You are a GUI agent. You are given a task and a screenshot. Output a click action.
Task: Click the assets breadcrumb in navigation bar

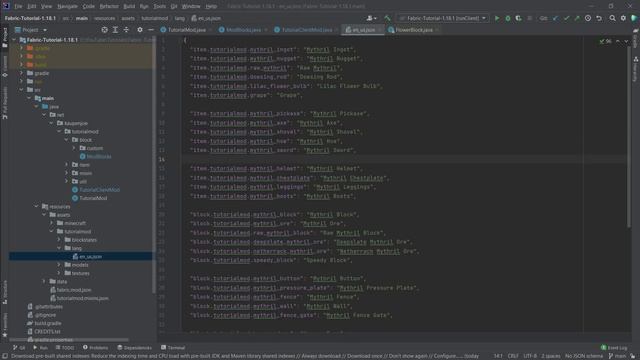coord(128,18)
